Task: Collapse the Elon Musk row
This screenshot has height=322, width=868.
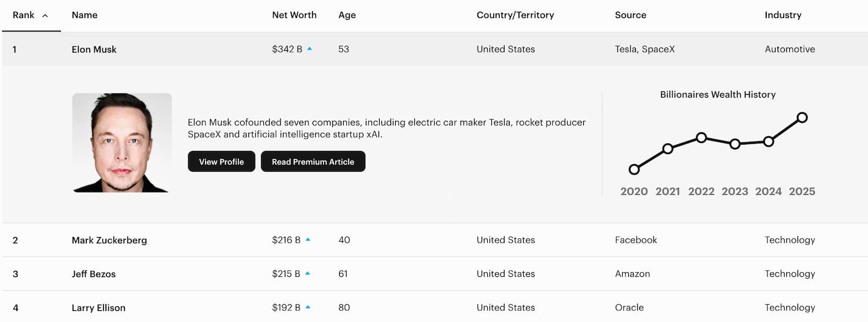Action: 435,49
